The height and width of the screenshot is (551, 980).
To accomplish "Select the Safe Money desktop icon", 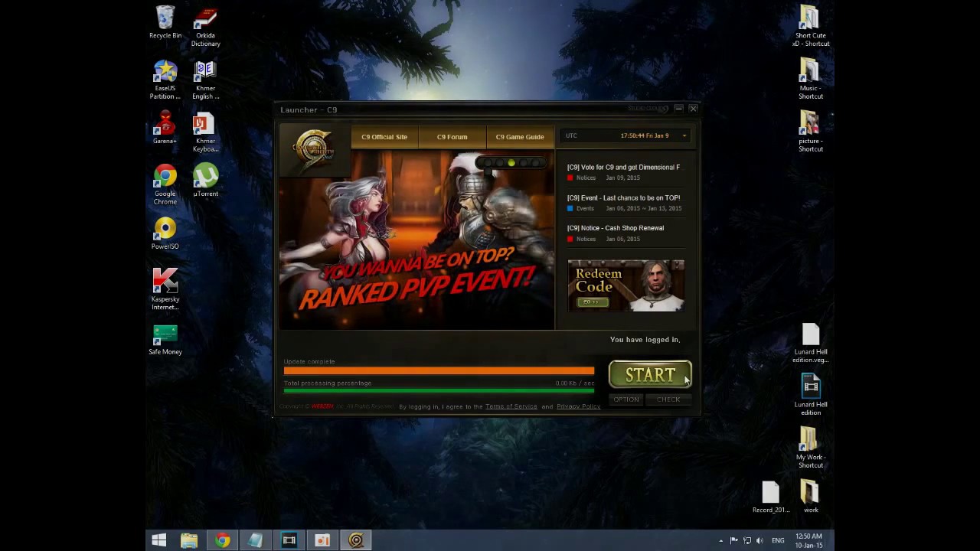I will pyautogui.click(x=165, y=339).
